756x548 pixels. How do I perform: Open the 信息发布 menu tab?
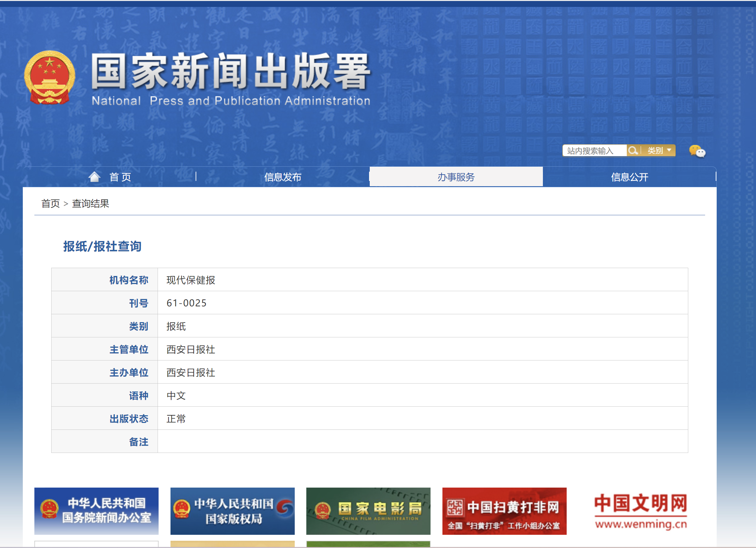point(283,177)
